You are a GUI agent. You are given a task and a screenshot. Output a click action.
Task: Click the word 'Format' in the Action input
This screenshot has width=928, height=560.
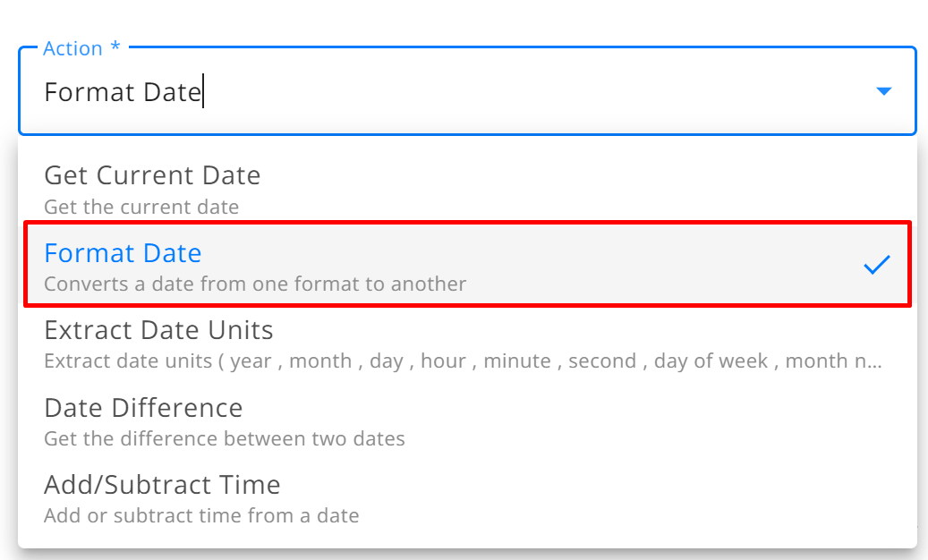90,92
